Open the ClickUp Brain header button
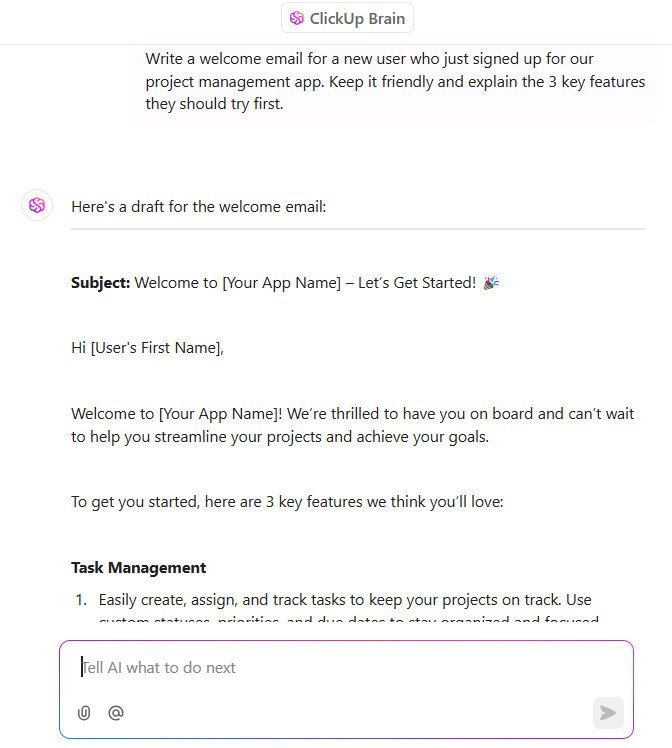Viewport: 672px width, 748px height. (x=347, y=18)
